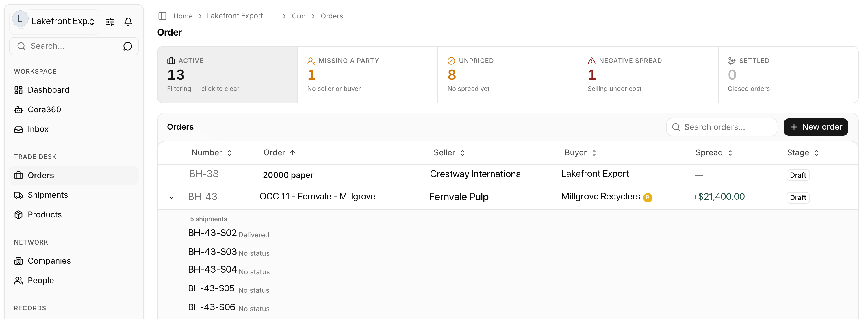Screen dimensions: 868x319
Task: Click the Cora360 robot icon
Action: pyautogui.click(x=18, y=109)
